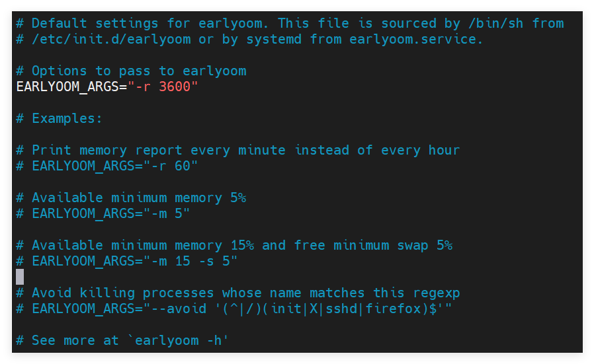The image size is (594, 364).
Task: Click the block cursor on the empty line
Action: coord(20,277)
